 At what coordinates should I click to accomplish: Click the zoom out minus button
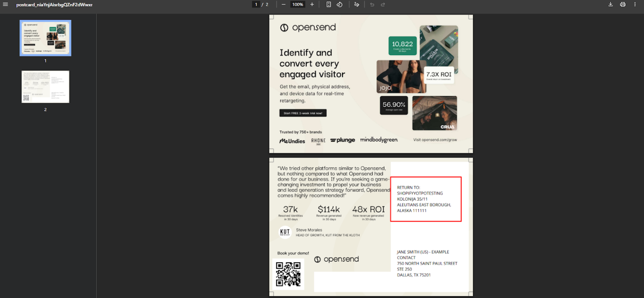(x=283, y=5)
